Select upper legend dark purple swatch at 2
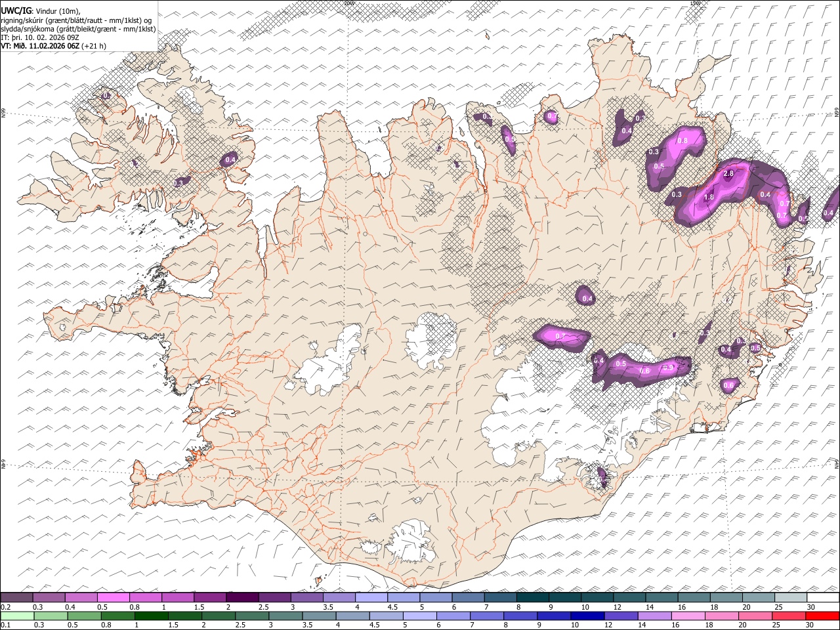840x630 pixels. tap(241, 597)
